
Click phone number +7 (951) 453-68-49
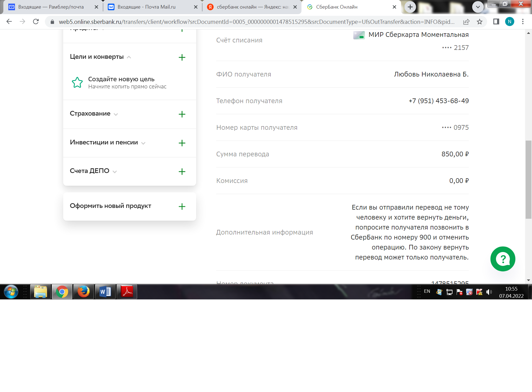click(439, 101)
